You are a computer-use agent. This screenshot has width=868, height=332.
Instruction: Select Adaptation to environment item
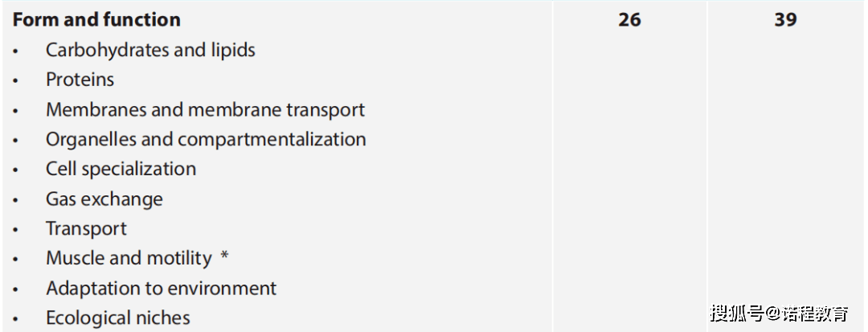pyautogui.click(x=161, y=289)
